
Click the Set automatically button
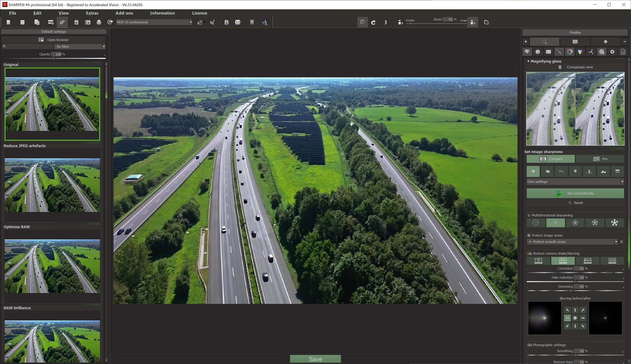(x=575, y=193)
